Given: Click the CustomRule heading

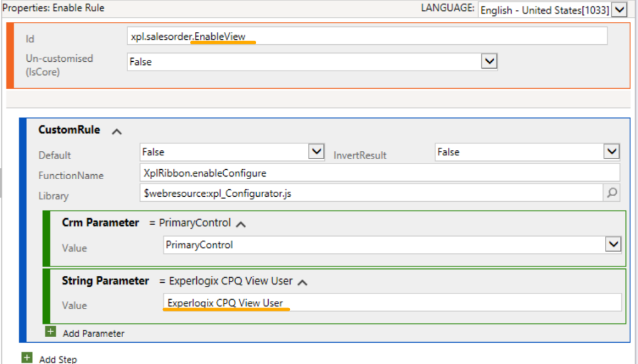Looking at the screenshot, I should pyautogui.click(x=69, y=130).
